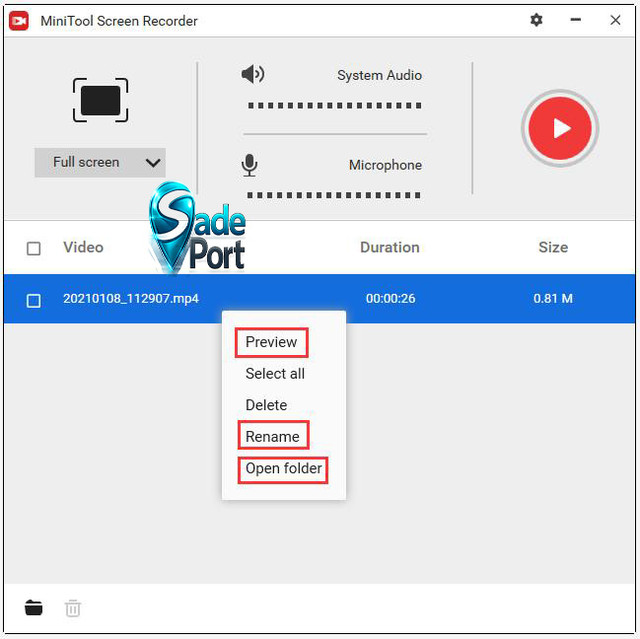Open settings via gear icon

(536, 20)
